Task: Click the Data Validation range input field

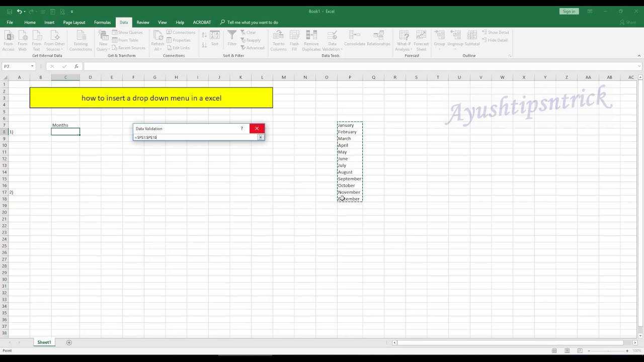Action: (x=196, y=137)
